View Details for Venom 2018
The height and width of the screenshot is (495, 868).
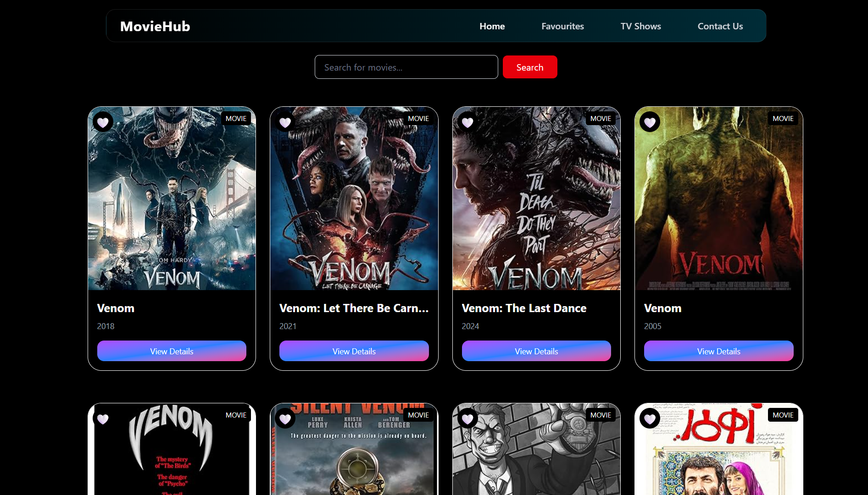(x=172, y=351)
